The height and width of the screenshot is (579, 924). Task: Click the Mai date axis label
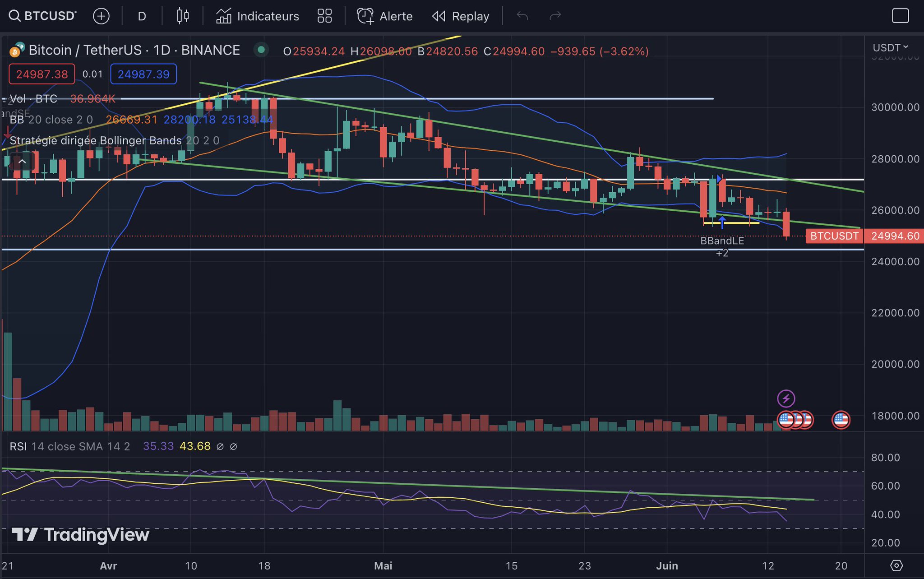coord(383,565)
